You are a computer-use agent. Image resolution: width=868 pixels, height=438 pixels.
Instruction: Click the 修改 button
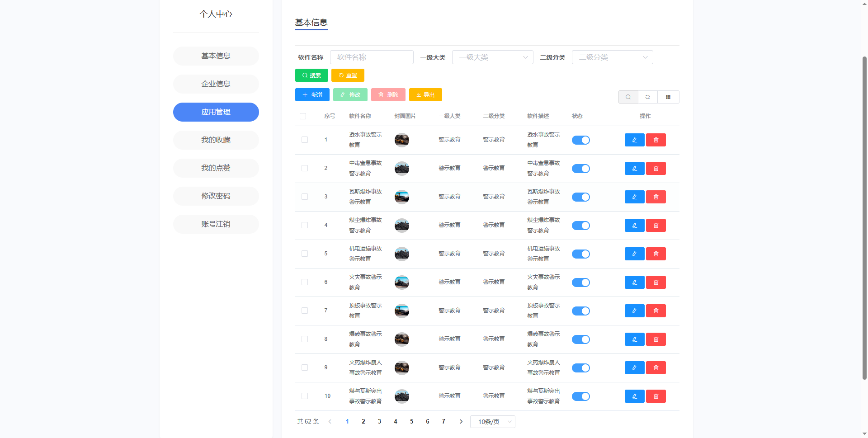click(x=350, y=95)
